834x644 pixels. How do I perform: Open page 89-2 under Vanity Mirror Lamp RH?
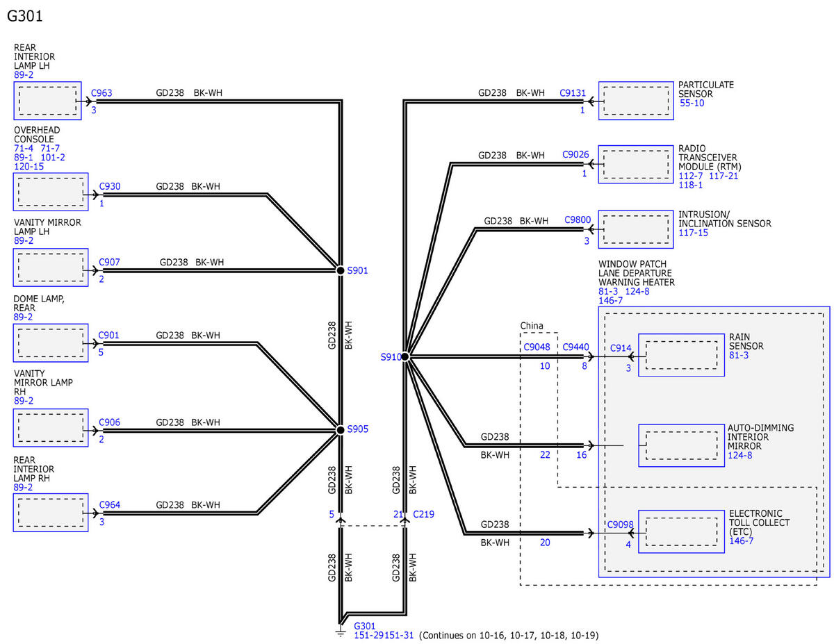(24, 401)
